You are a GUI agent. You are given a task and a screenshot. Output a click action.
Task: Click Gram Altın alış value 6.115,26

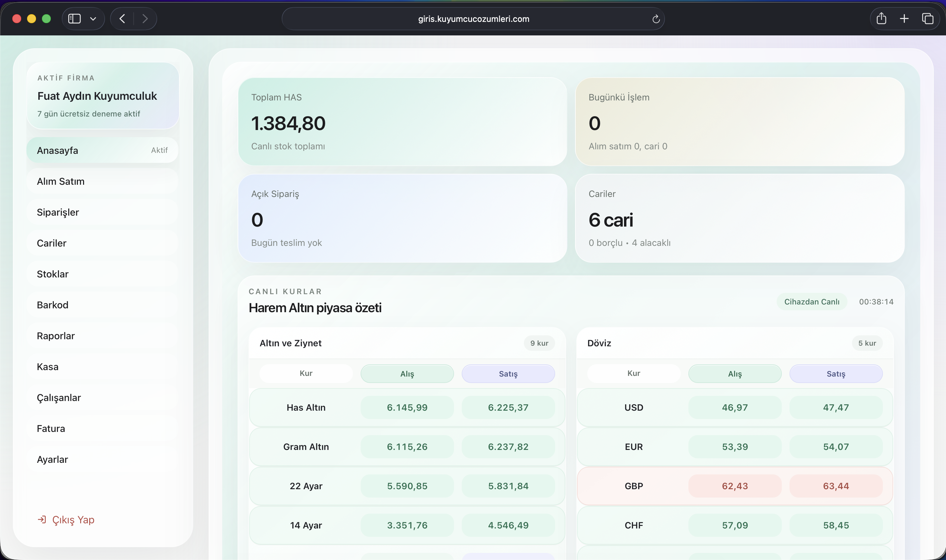(x=407, y=447)
